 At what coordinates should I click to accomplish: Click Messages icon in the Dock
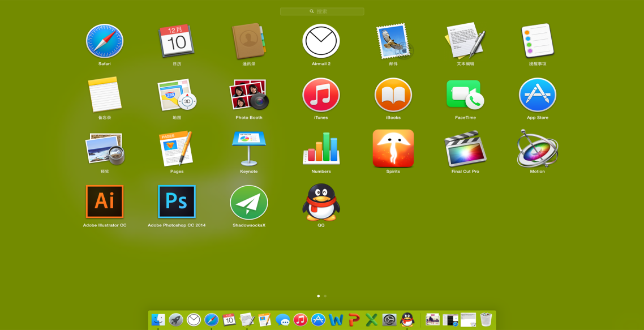point(282,320)
